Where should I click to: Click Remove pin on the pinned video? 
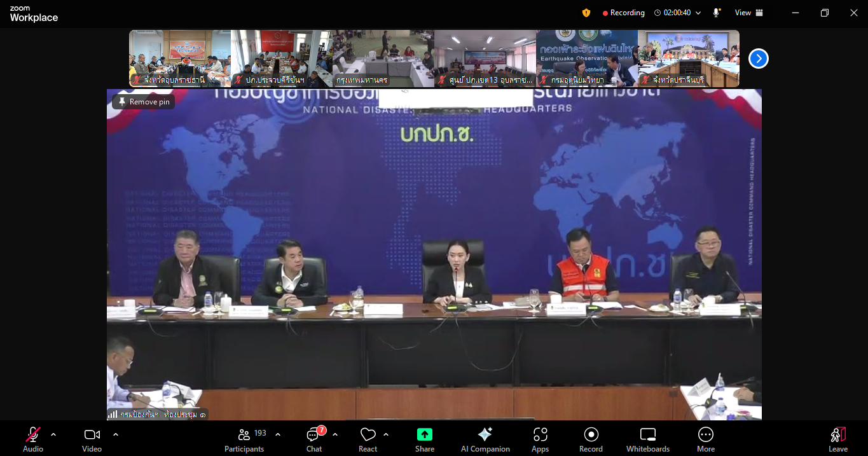144,102
